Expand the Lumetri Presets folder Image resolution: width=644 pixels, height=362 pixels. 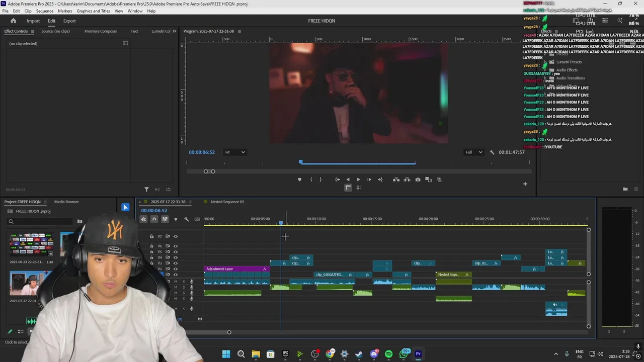click(x=545, y=62)
